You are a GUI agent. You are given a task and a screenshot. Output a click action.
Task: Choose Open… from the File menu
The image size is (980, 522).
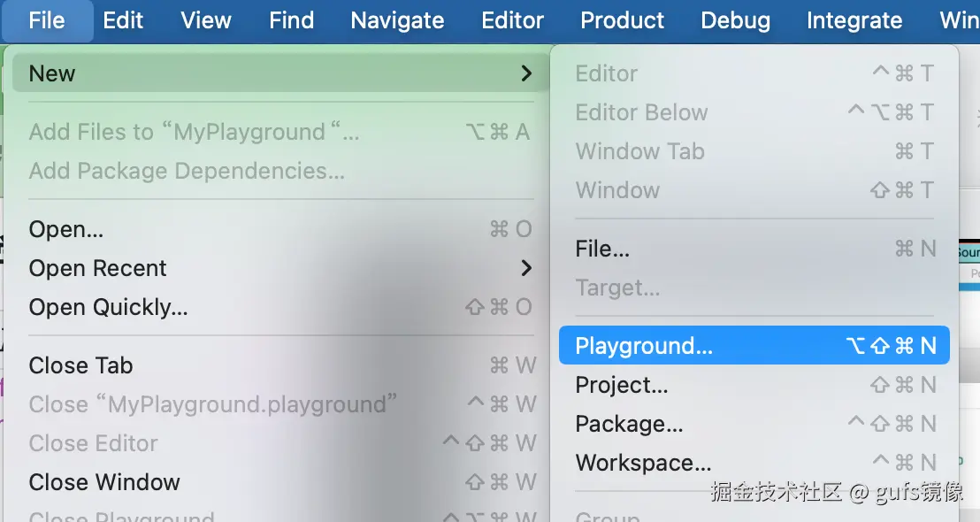pyautogui.click(x=66, y=229)
